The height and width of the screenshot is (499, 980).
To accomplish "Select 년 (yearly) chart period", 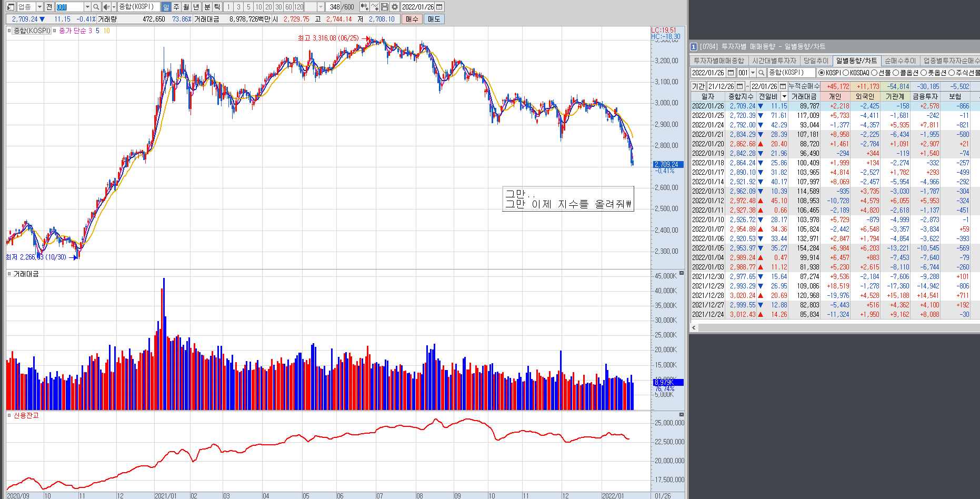I will [196, 7].
